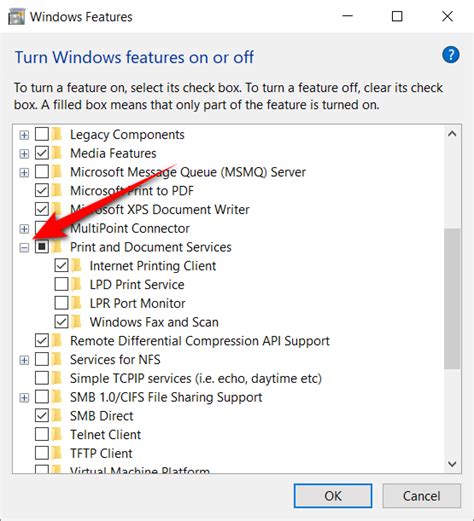
Task: Click the folder icon beside Telnet Client
Action: tap(57, 434)
